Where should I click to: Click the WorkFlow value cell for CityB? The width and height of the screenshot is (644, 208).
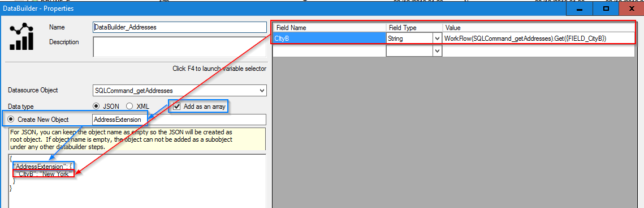pyautogui.click(x=538, y=39)
